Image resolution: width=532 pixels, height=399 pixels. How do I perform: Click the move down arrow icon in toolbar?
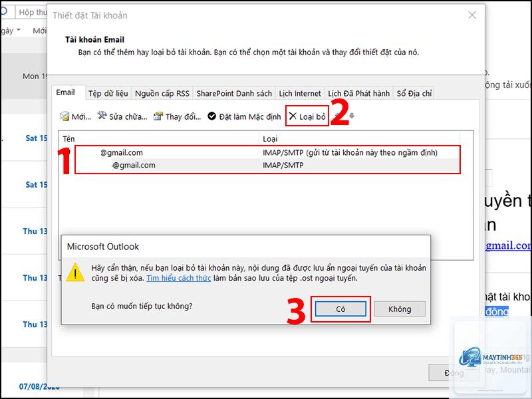(352, 116)
